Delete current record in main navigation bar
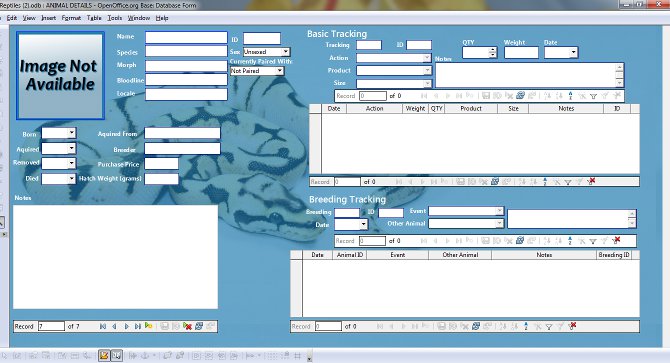The image size is (670, 363). pos(187,326)
